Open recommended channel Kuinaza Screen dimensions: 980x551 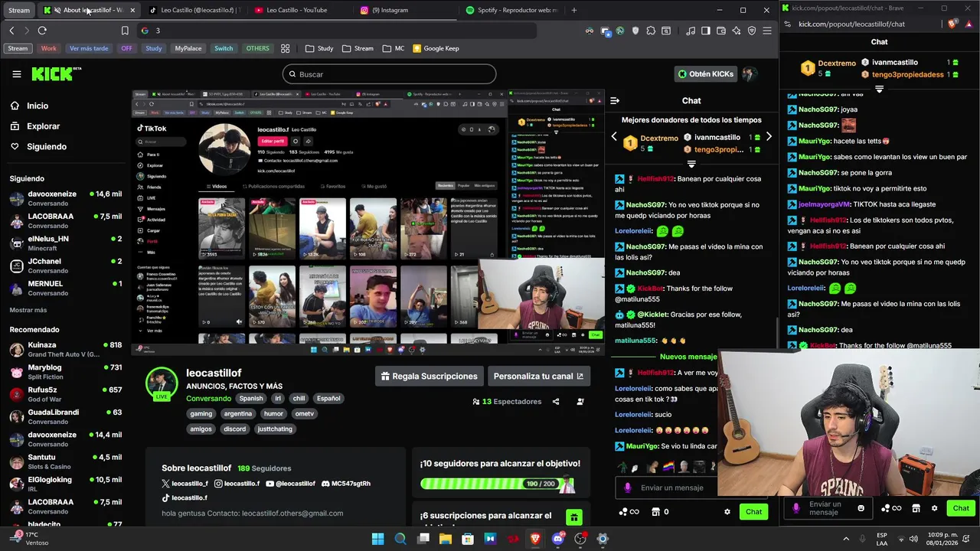65,349
